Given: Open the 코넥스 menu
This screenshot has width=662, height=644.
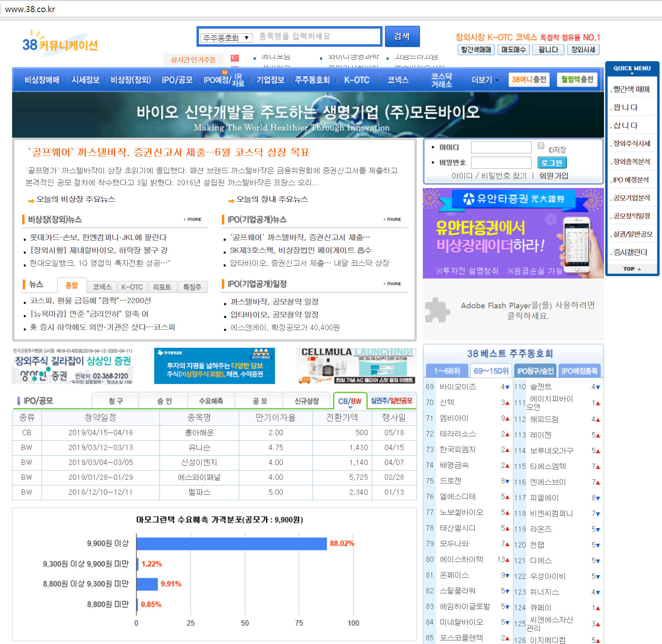Looking at the screenshot, I should pyautogui.click(x=398, y=80).
